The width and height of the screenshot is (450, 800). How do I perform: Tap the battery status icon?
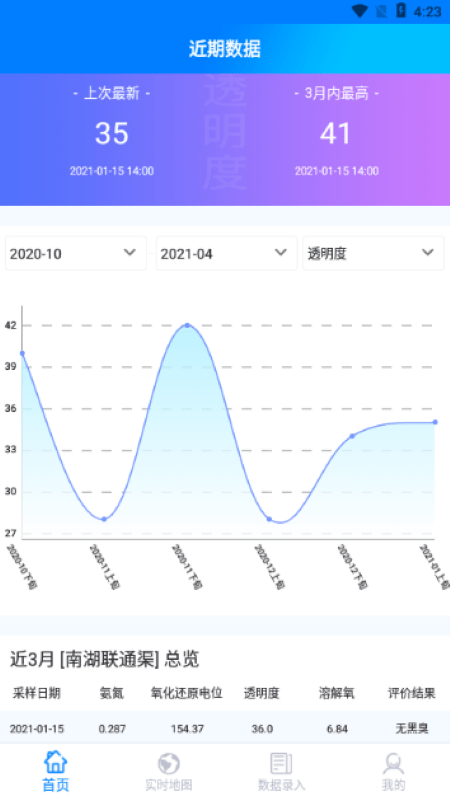click(401, 10)
